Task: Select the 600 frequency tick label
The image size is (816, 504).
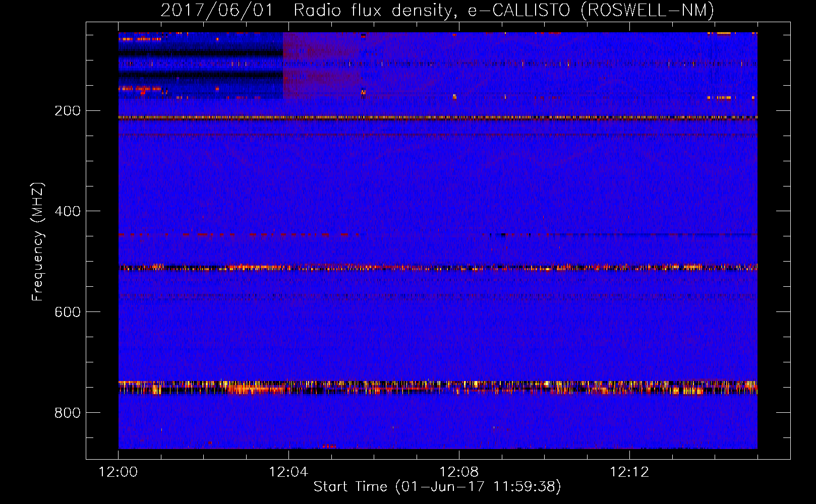Action: pos(68,312)
